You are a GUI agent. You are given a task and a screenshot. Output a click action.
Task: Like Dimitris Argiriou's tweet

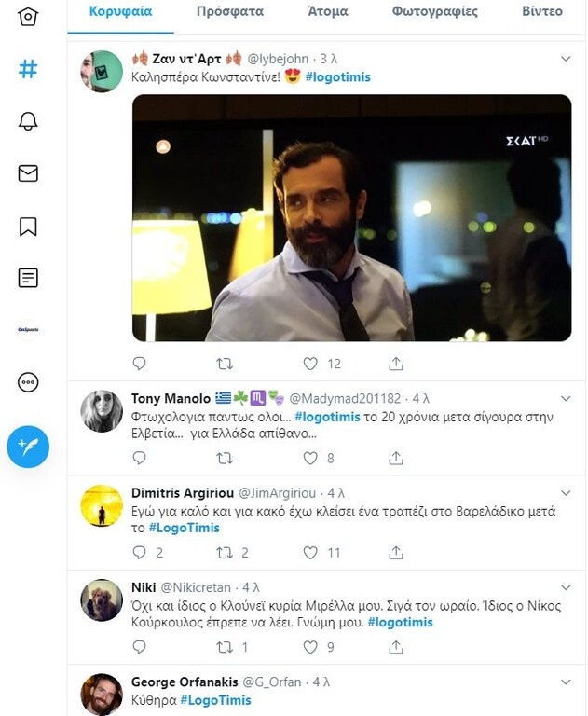[311, 553]
